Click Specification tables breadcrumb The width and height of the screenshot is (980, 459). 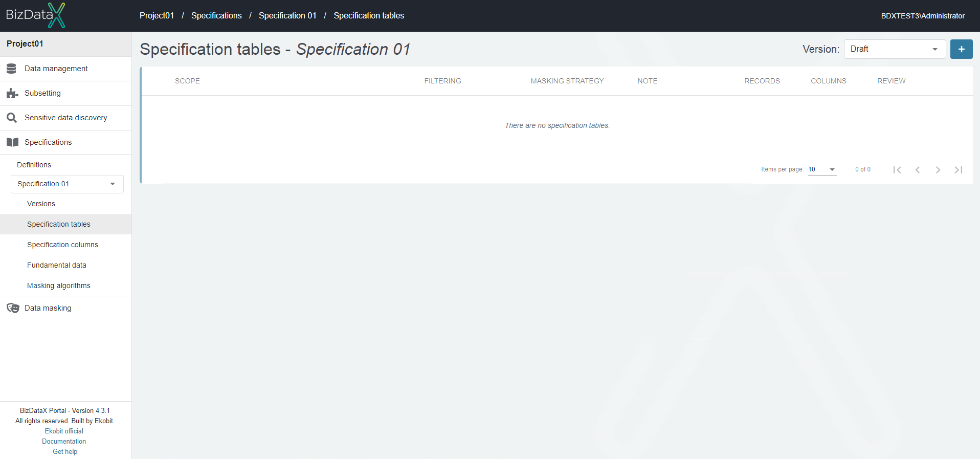(369, 15)
